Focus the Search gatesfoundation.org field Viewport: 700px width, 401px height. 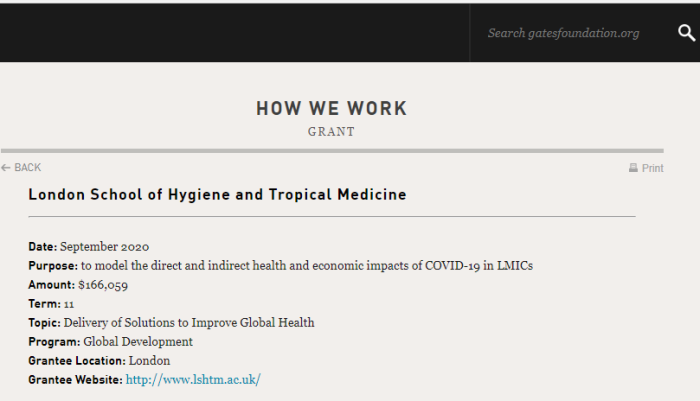point(563,33)
